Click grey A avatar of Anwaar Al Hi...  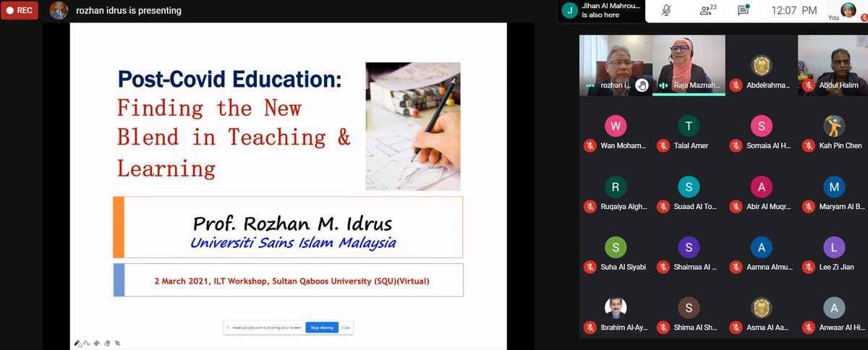tap(834, 308)
